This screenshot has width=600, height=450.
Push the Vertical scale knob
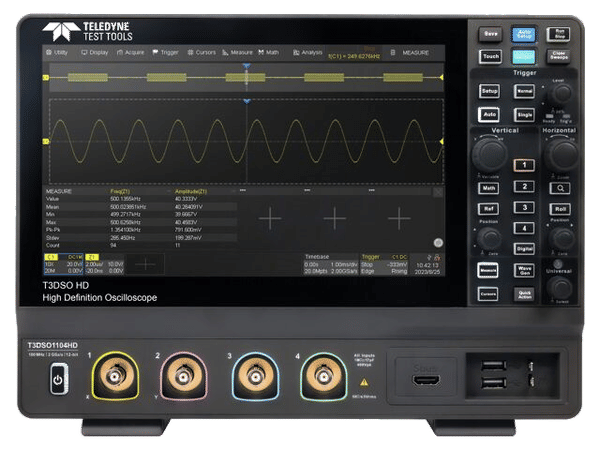tap(489, 154)
